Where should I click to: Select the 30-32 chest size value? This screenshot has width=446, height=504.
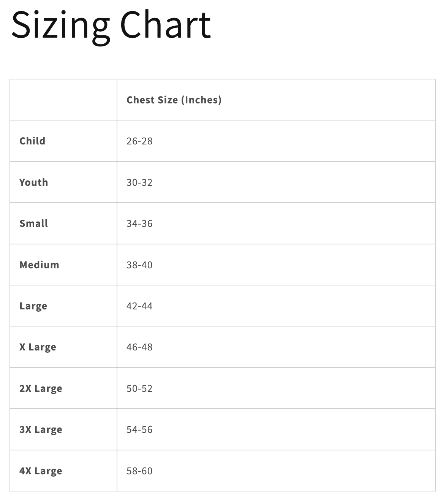click(x=139, y=182)
